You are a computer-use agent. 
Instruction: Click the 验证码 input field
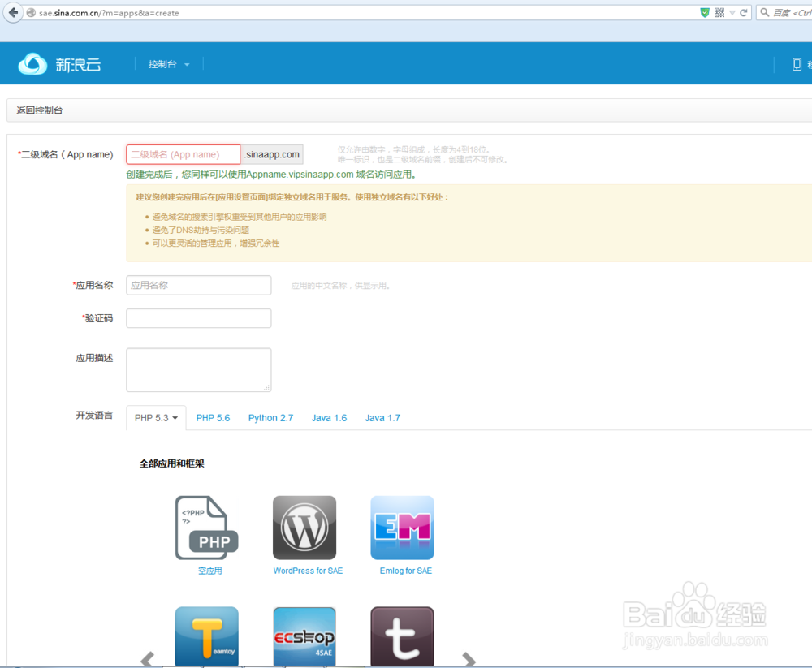click(x=199, y=318)
